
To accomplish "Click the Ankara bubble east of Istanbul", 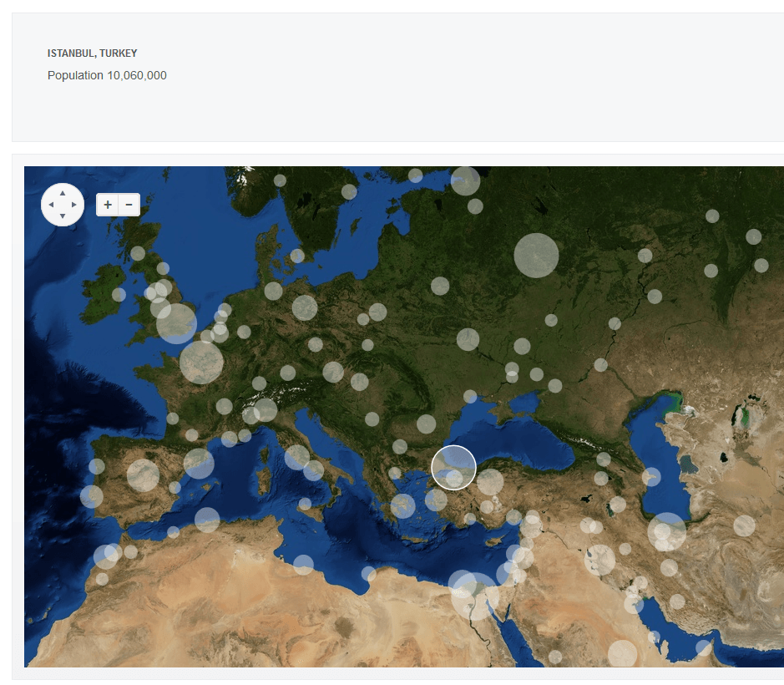I will click(490, 482).
